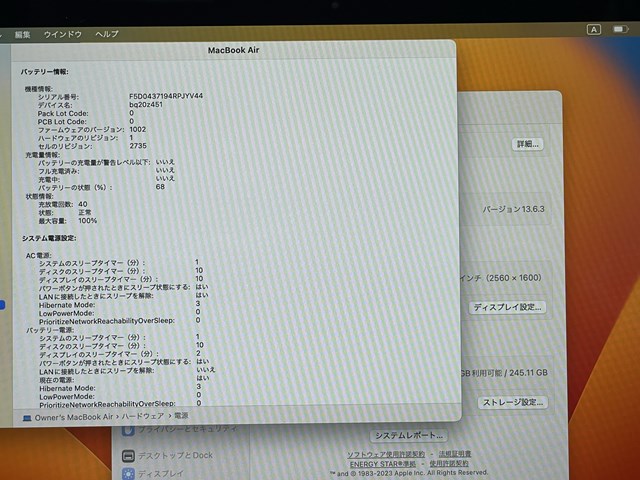The width and height of the screenshot is (640, 480).
Task: Open the ウインドウ menu in menu bar
Action: [63, 34]
